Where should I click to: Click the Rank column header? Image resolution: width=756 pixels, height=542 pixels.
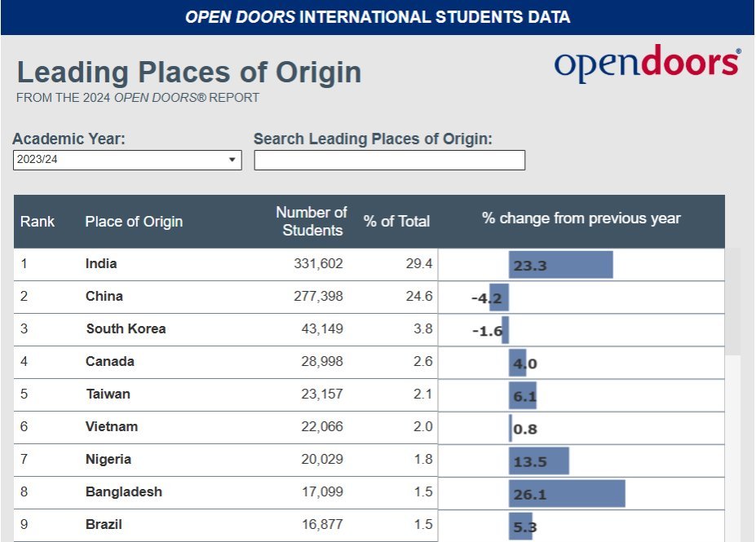tap(38, 222)
